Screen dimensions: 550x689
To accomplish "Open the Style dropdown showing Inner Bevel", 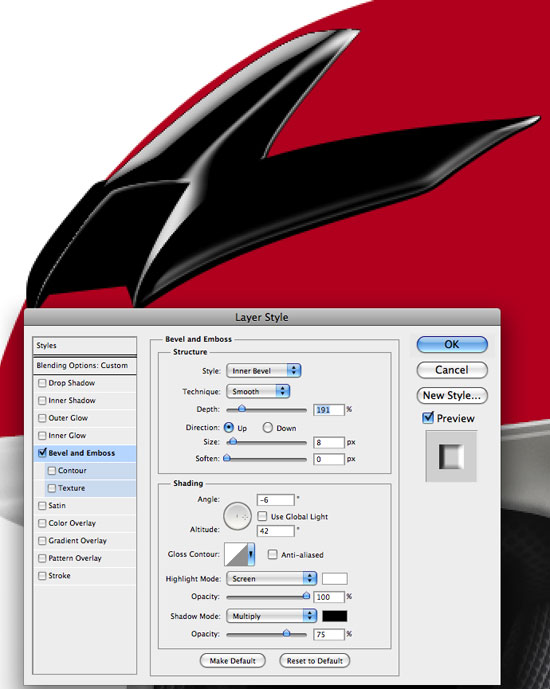I will pos(264,370).
